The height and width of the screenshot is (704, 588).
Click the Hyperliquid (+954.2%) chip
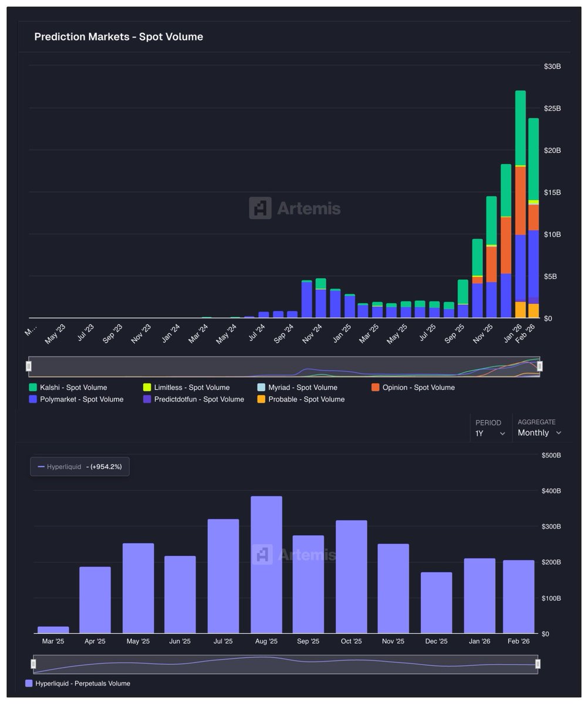[x=79, y=466]
